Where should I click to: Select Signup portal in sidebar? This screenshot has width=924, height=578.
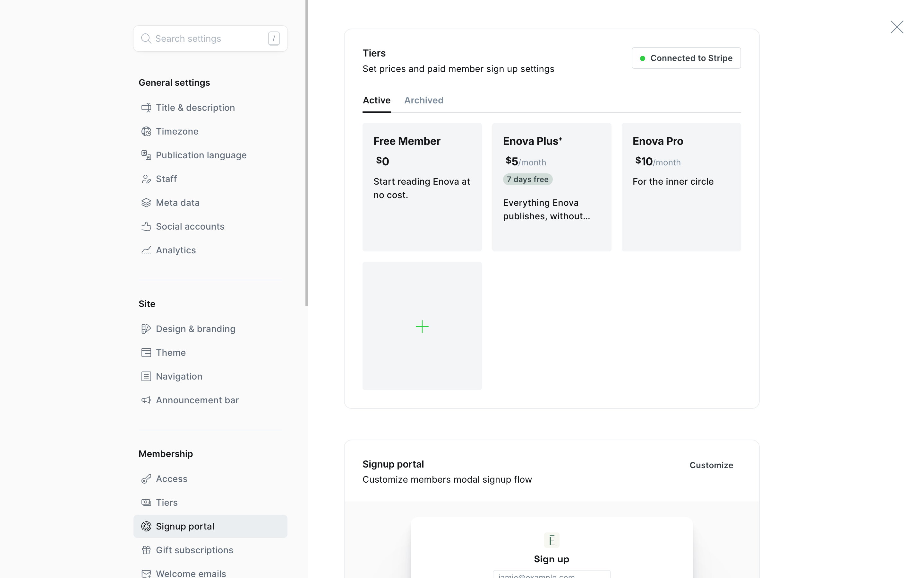tap(210, 526)
